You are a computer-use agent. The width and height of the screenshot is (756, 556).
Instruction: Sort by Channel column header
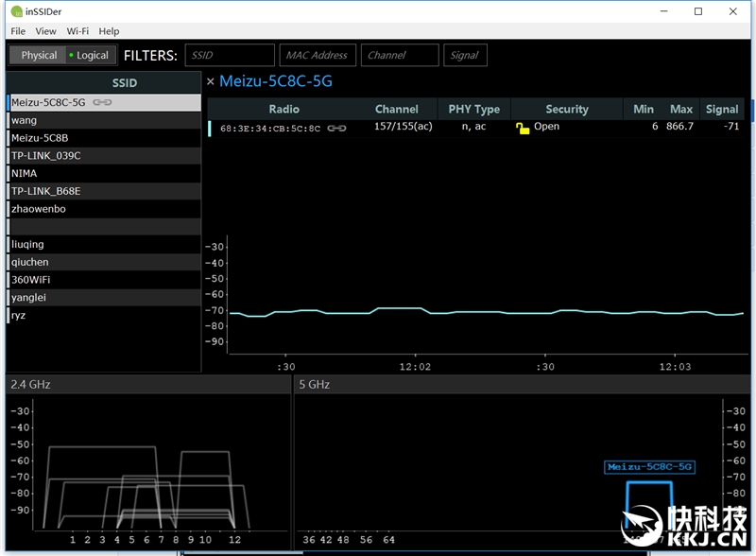pos(397,109)
